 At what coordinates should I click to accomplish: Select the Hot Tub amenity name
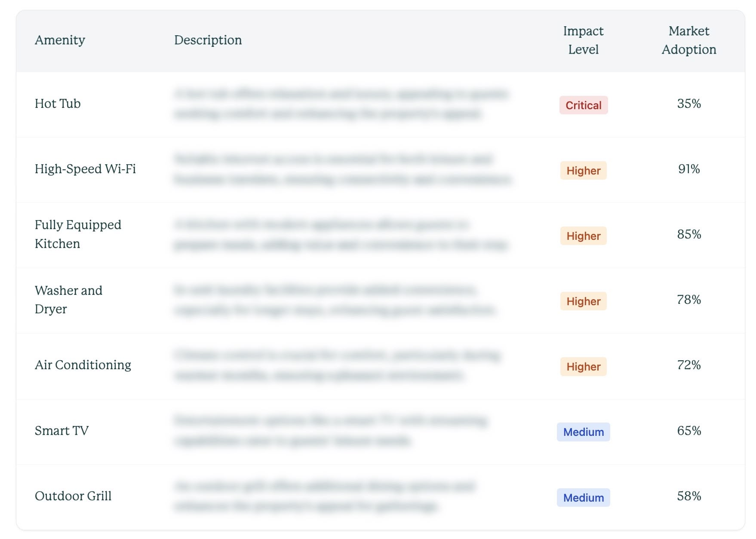[x=58, y=104]
